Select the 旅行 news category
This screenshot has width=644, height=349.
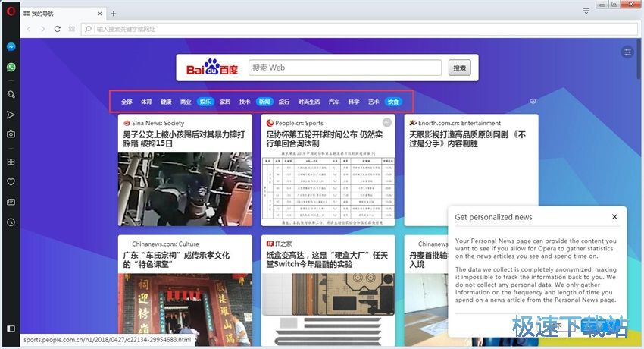point(284,102)
